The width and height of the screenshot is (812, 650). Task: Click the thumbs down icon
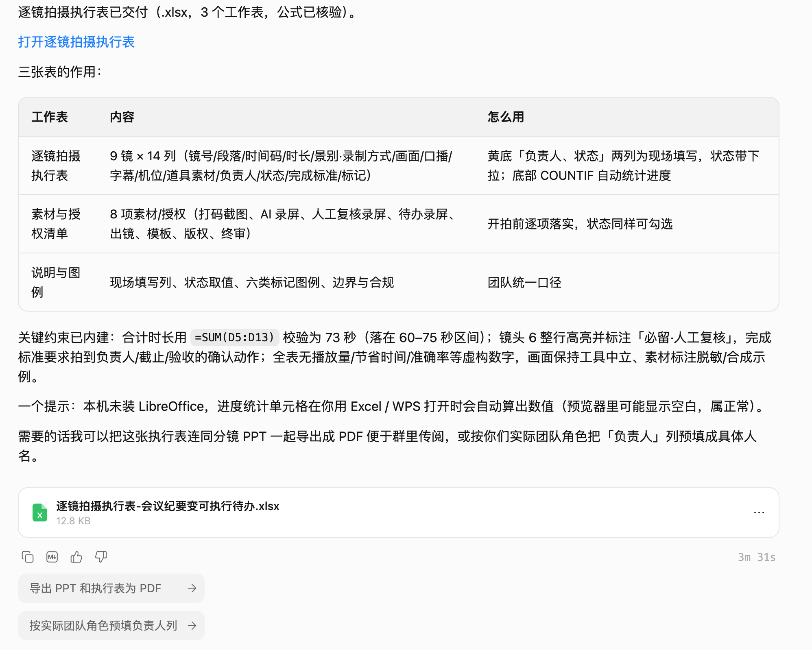coord(101,557)
